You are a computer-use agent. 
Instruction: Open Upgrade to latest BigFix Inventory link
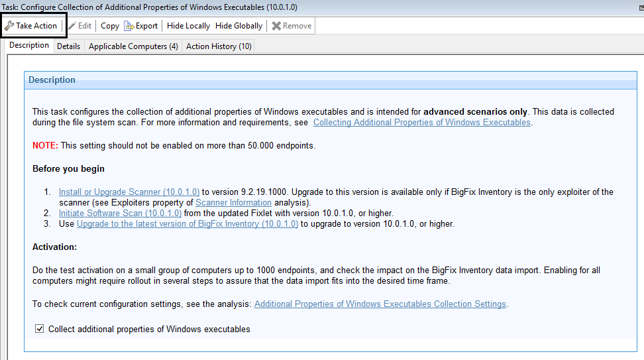(188, 224)
